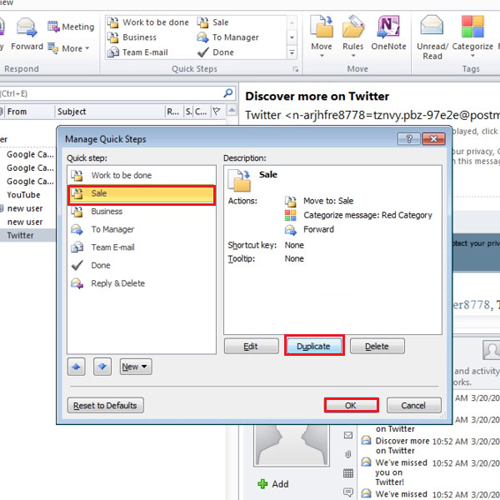Show meetings calendar icon in People pane

click(x=348, y=473)
